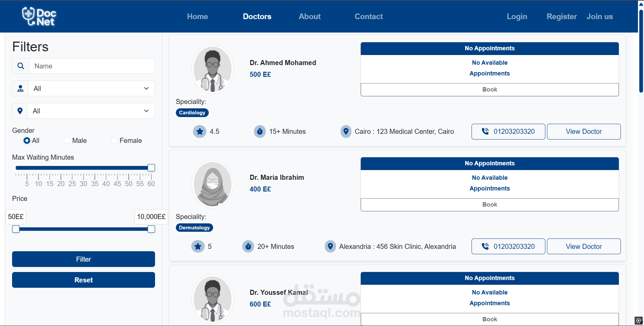Click the minimum price slider handle
The image size is (644, 326).
[16, 229]
